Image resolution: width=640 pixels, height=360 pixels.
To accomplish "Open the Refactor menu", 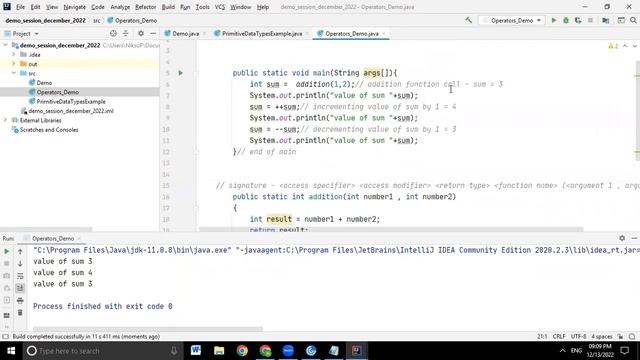I will click(146, 7).
